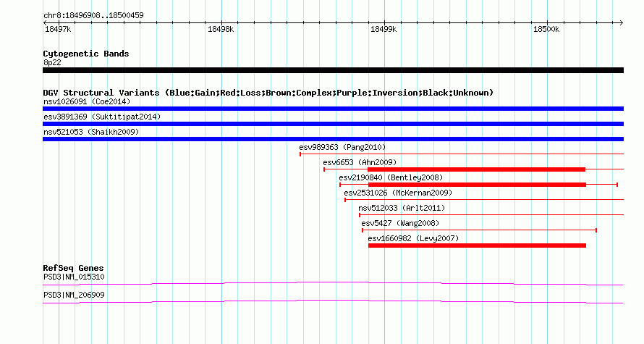Image resolution: width=644 pixels, height=344 pixels.
Task: Select the esv989363 (Pang2010) red variant line
Action: tap(462, 154)
